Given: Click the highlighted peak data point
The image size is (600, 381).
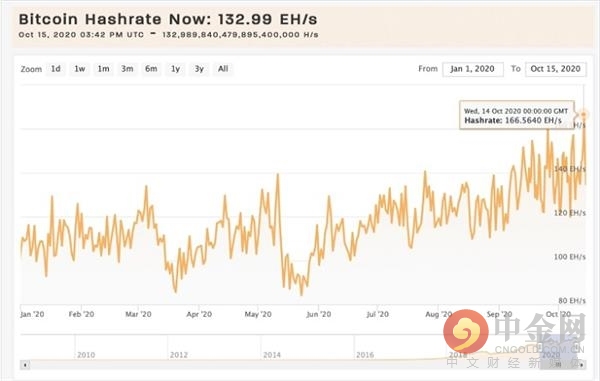Looking at the screenshot, I should [x=584, y=114].
